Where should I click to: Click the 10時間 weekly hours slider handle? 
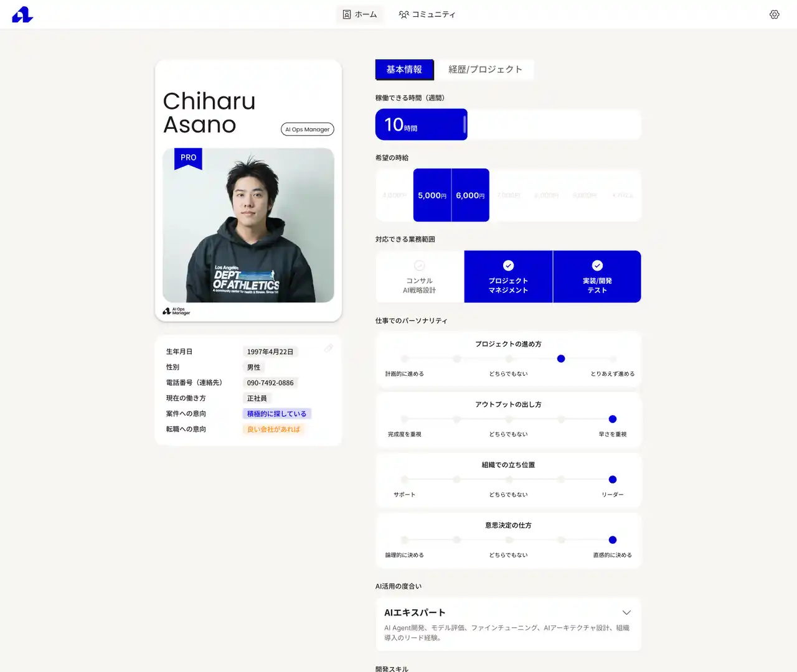pos(465,124)
